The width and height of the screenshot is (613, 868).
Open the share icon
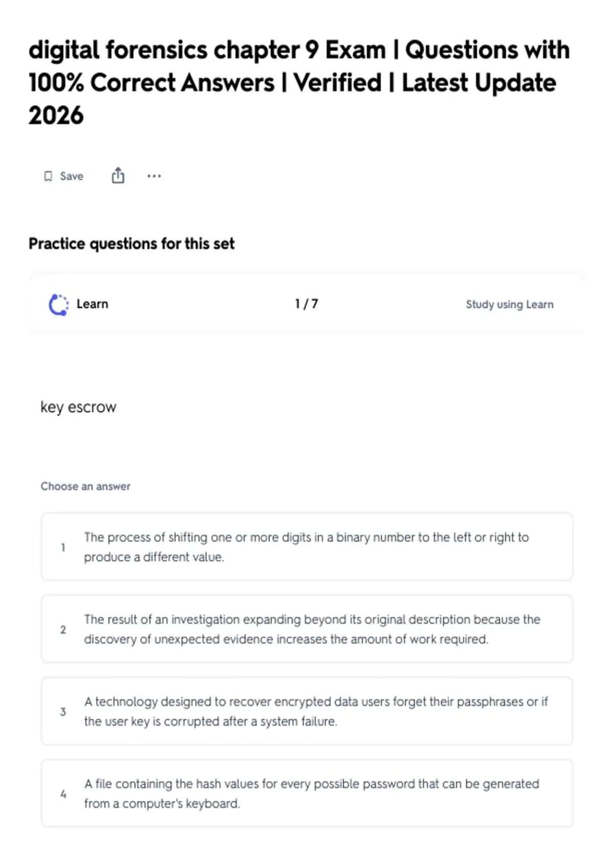click(118, 176)
